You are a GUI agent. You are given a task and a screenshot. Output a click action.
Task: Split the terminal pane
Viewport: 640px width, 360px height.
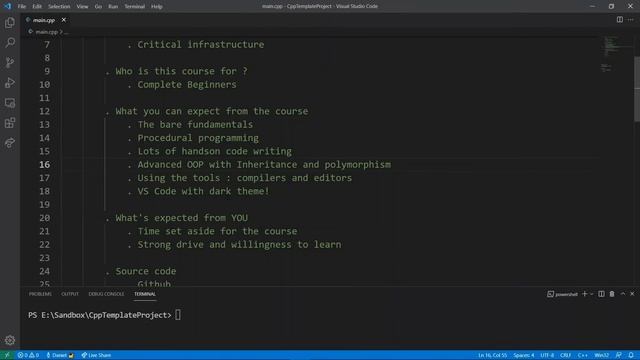[601, 294]
